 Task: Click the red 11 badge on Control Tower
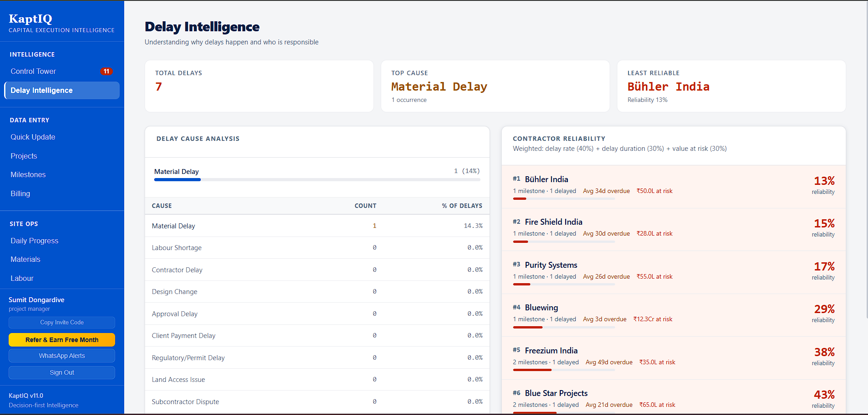tap(106, 72)
